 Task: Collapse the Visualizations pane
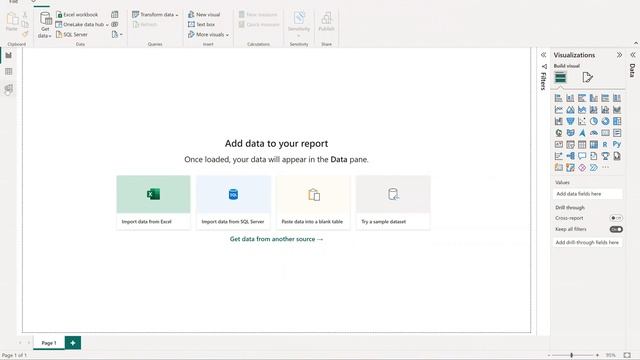[x=619, y=55]
